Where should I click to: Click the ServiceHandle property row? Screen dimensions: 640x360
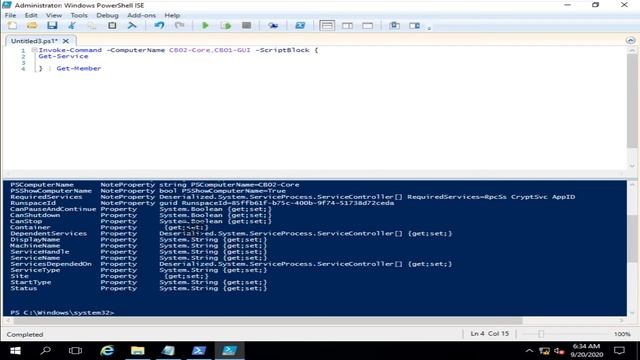pos(139,252)
